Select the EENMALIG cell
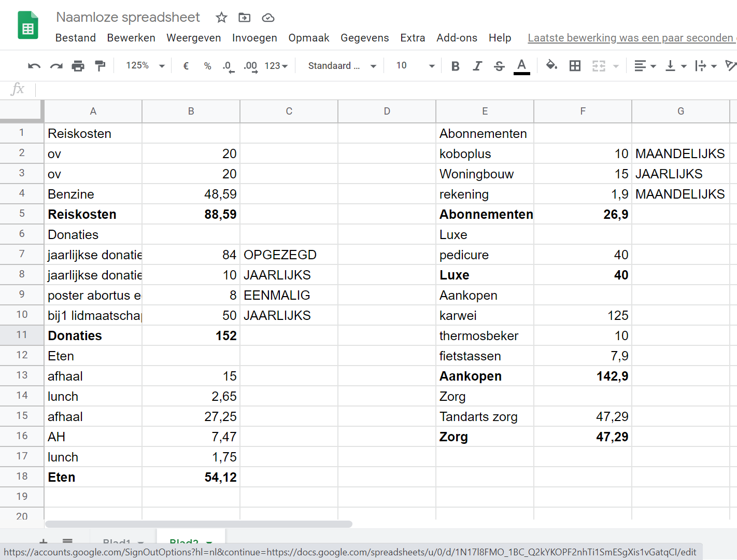Screen dimensions: 737x560 tap(289, 295)
